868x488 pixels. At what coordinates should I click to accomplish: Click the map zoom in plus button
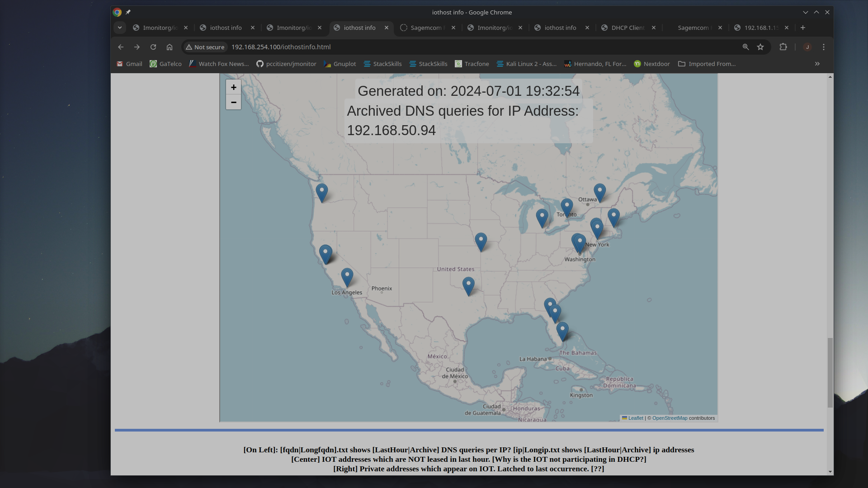(x=233, y=87)
